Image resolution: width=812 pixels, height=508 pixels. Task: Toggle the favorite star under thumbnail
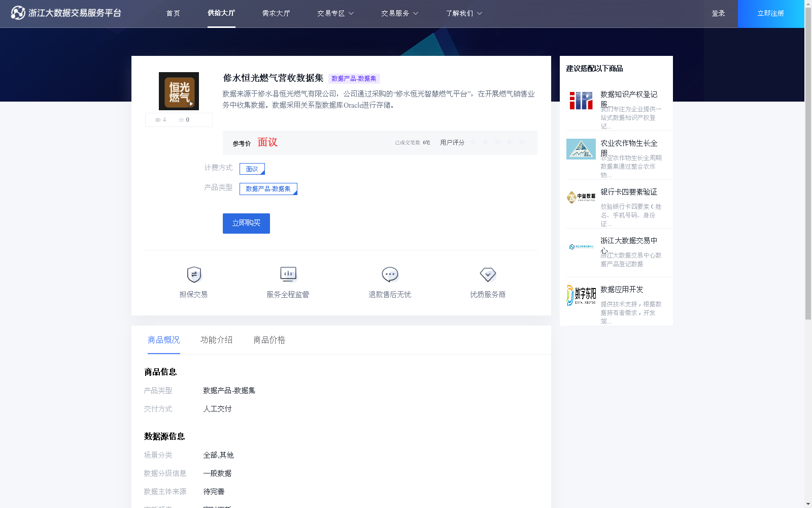181,120
